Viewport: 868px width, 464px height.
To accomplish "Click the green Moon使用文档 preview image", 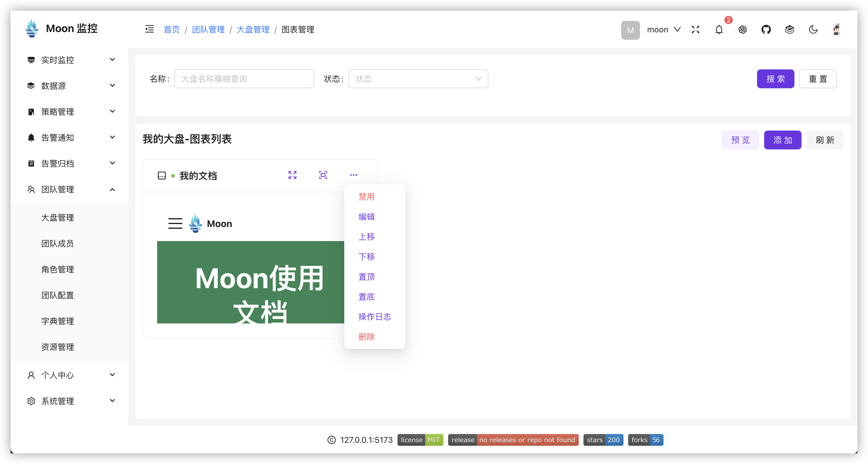I will pyautogui.click(x=250, y=282).
